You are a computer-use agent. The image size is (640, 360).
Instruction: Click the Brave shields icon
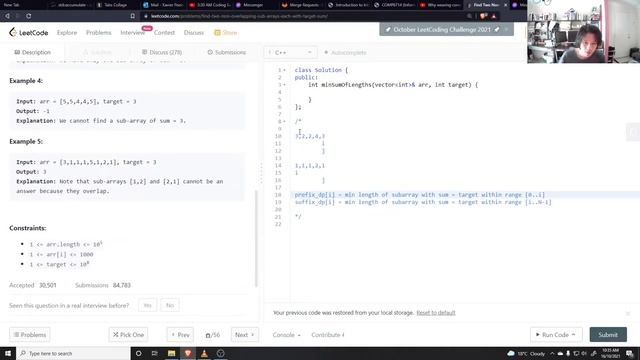(483, 16)
